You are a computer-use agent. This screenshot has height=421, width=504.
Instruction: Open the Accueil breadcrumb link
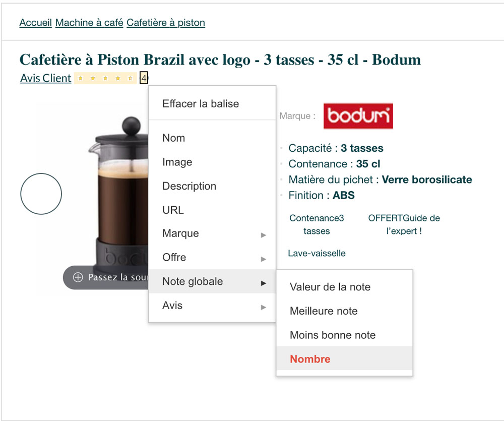point(35,23)
